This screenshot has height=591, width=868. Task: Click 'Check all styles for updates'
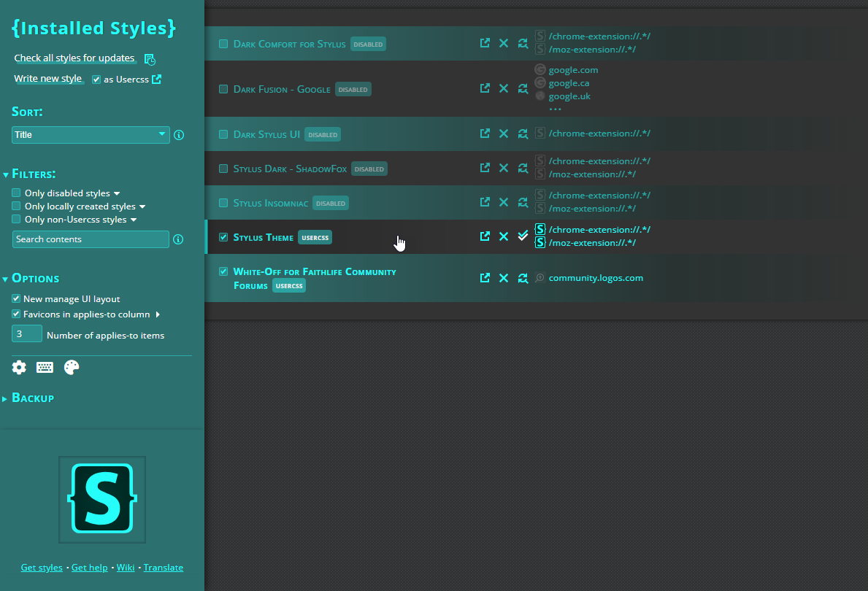click(74, 58)
